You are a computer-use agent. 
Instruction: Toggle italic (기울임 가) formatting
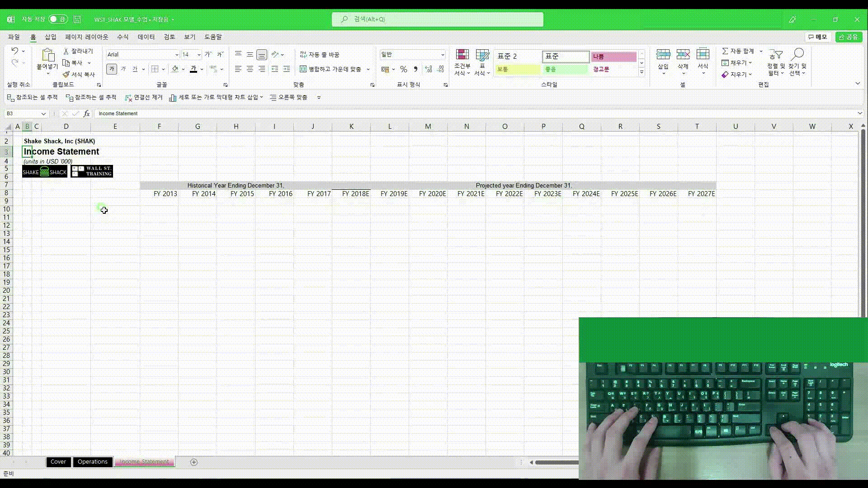tap(123, 69)
